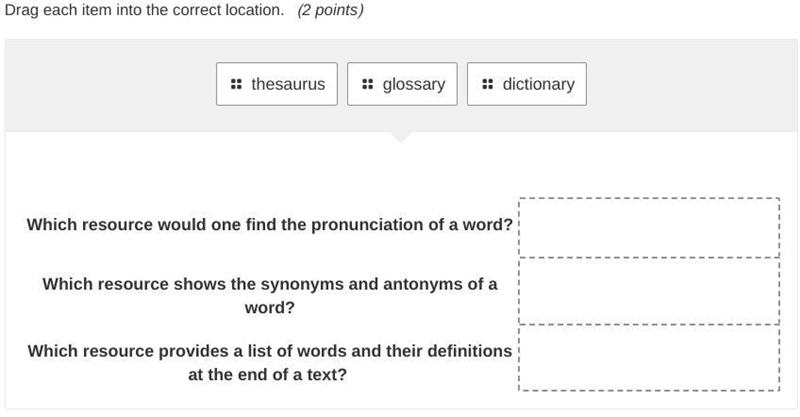The height and width of the screenshot is (417, 800).
Task: Click the drop box for the pronunciation question
Action: click(649, 228)
